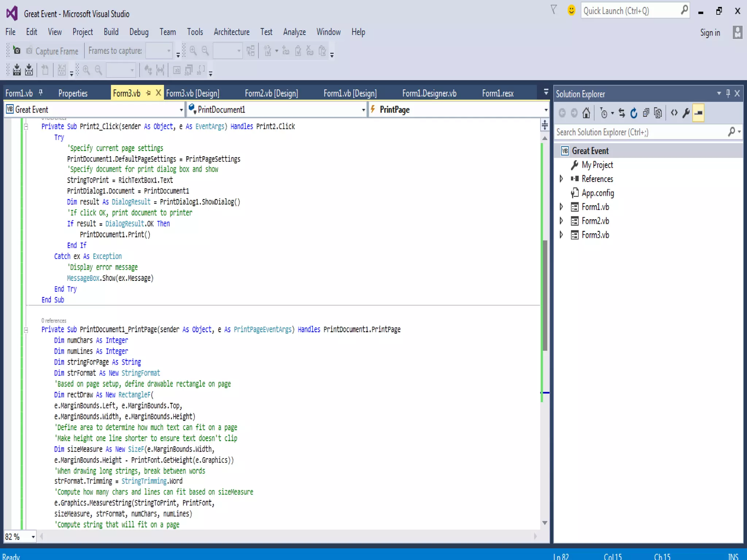The image size is (747, 560).
Task: Expand the References tree node
Action: (561, 179)
